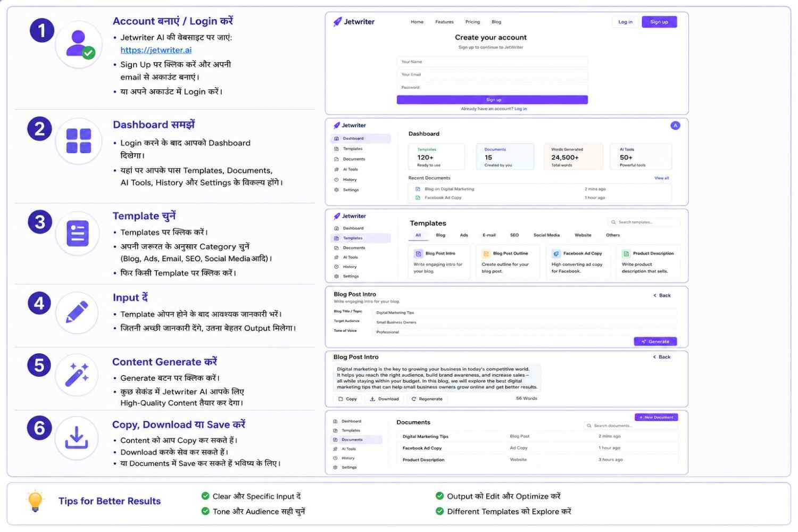
Task: Focus the Your Email field
Action: tap(492, 75)
